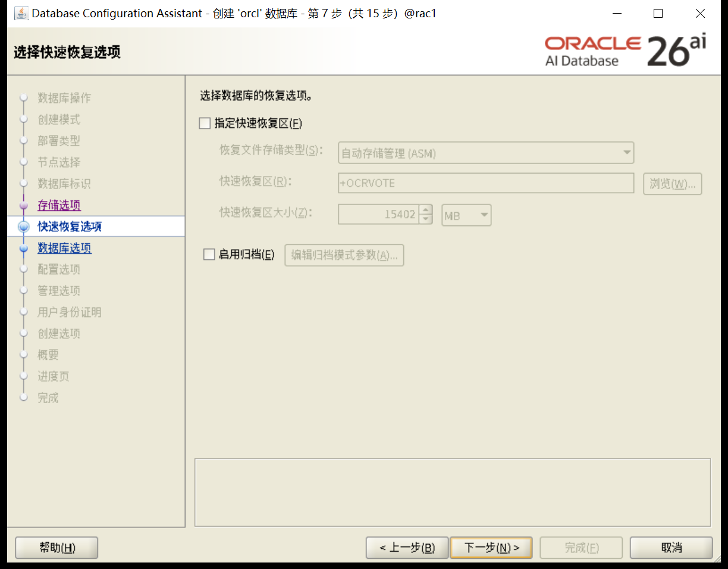Click the 创建模式 step
Screen dimensions: 728x569
coord(59,120)
